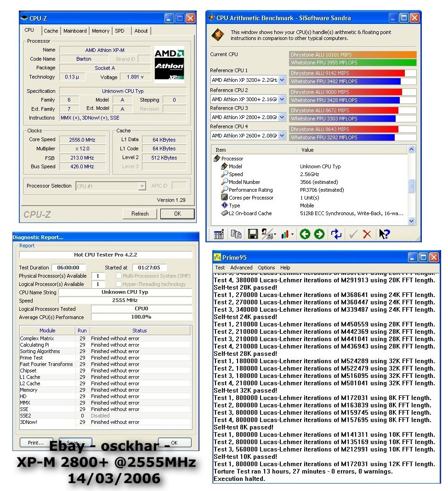
Task: Click the green back arrow in Sandra toolbar
Action: [305, 234]
